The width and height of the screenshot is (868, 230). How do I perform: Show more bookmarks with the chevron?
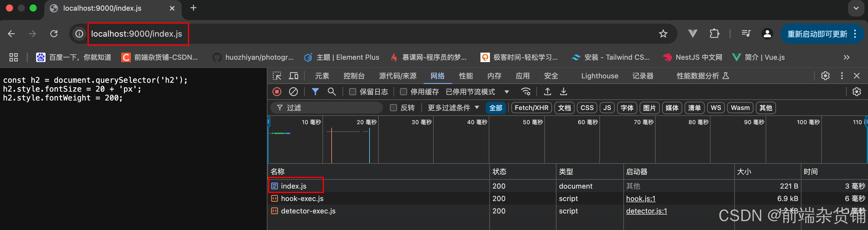click(846, 57)
